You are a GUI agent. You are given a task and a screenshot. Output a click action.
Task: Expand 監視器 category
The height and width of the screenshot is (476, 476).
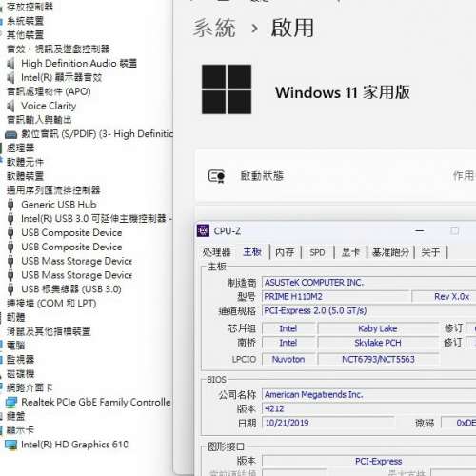[x=20, y=360]
